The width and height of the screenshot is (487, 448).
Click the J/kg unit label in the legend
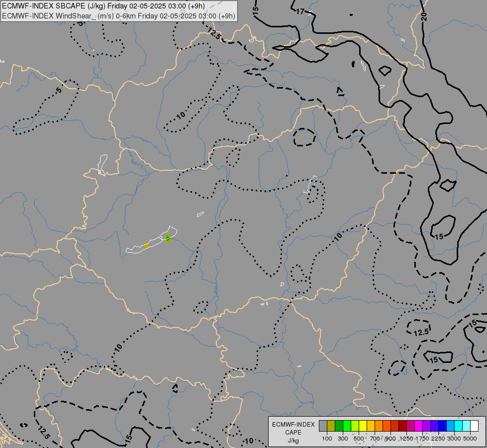(293, 441)
